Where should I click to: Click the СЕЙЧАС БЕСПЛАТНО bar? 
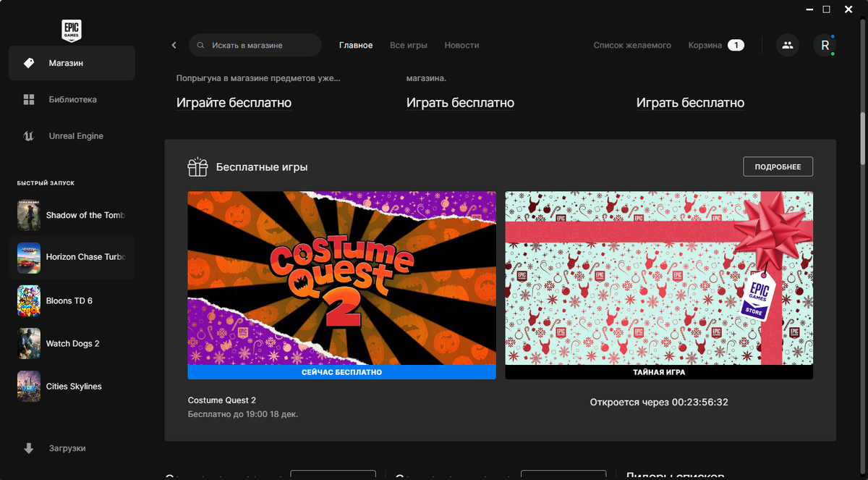tap(341, 372)
